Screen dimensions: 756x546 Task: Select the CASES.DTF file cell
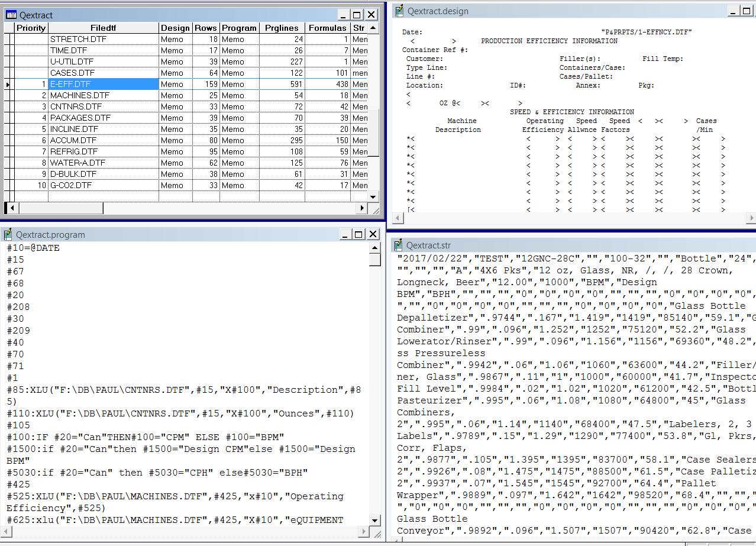(104, 73)
